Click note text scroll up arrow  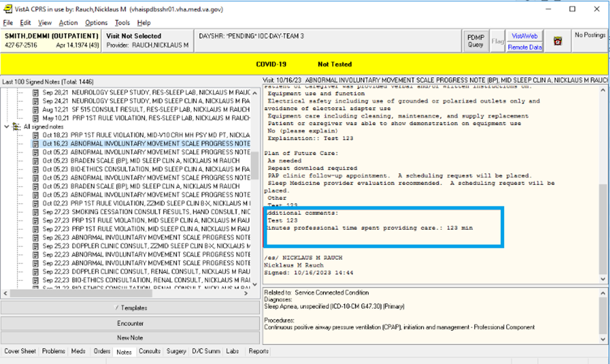603,90
